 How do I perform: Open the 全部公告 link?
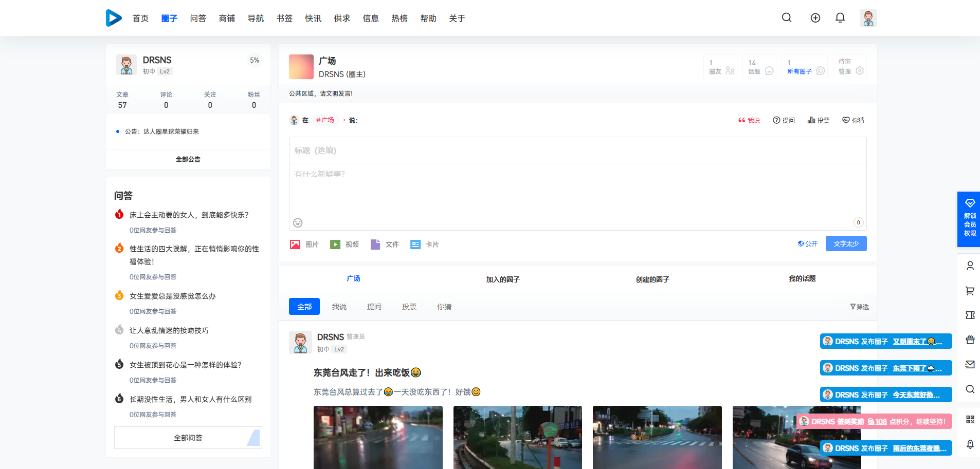pyautogui.click(x=188, y=159)
